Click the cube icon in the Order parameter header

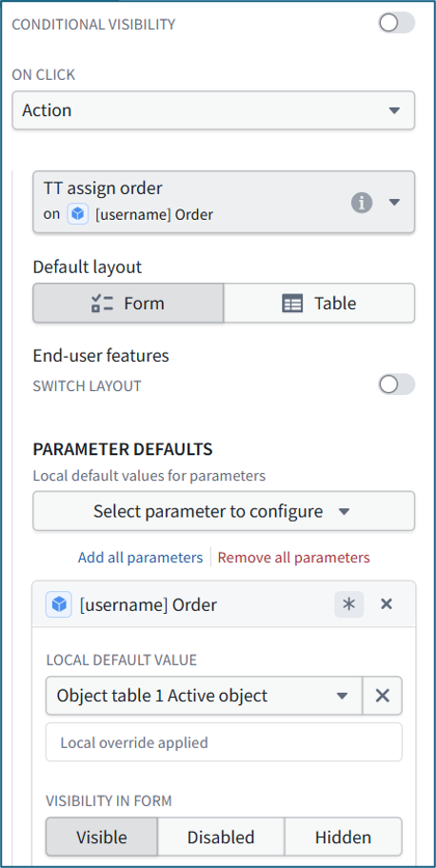click(x=59, y=604)
